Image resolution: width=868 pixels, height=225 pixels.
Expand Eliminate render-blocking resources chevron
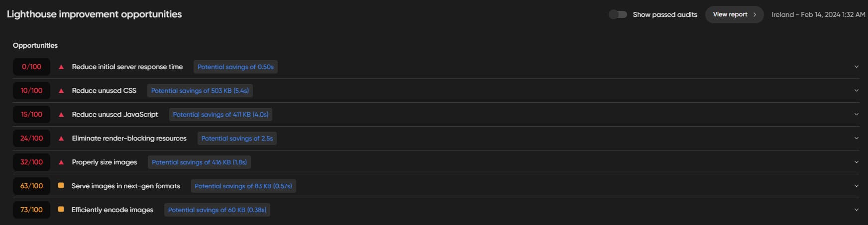click(856, 138)
